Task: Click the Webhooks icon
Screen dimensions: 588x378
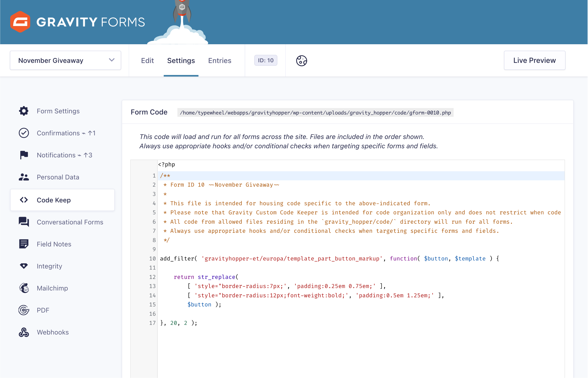Action: point(24,332)
